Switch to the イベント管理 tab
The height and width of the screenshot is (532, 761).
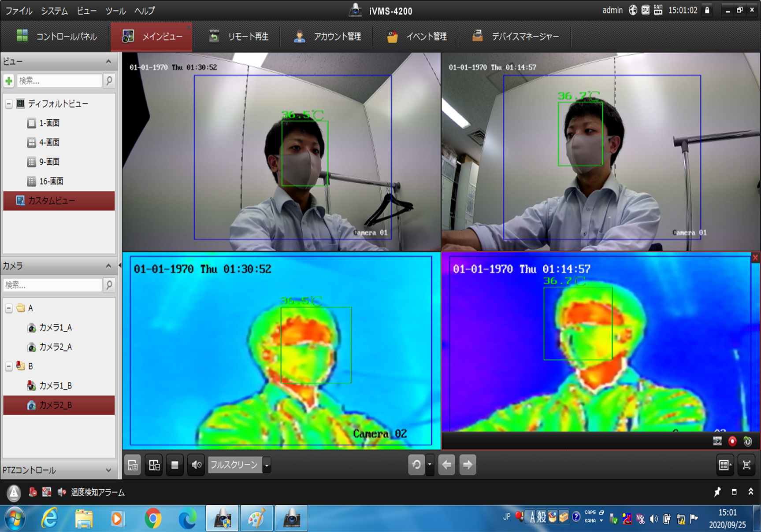click(417, 37)
